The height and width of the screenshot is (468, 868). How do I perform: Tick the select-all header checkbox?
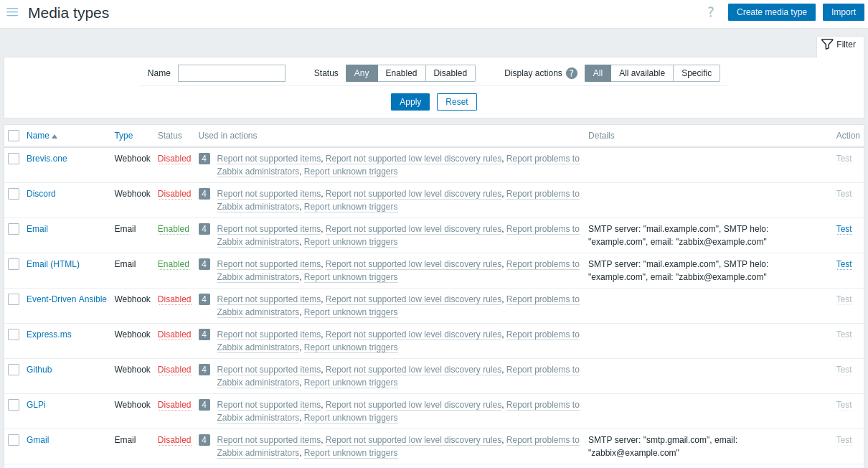[x=14, y=136]
